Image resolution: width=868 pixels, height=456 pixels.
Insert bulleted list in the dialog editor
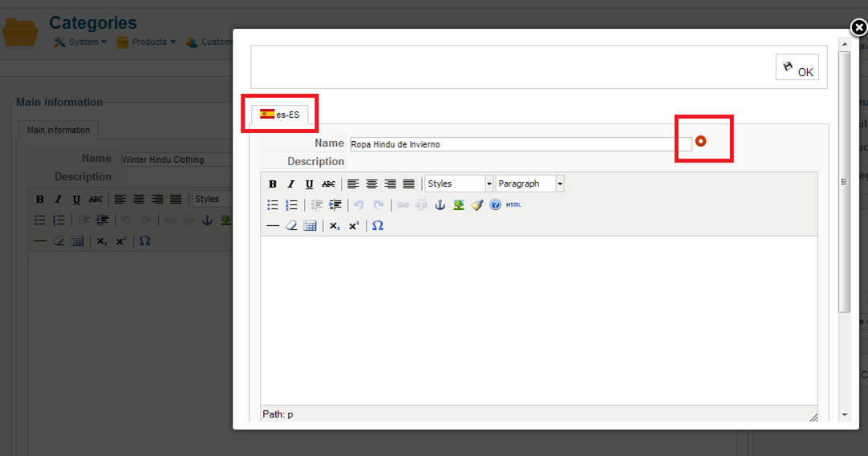[273, 205]
